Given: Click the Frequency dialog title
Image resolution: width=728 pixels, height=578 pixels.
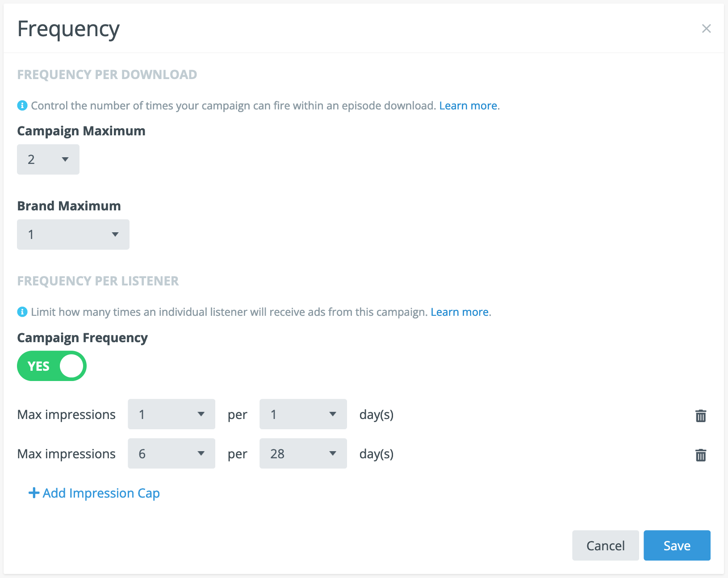Looking at the screenshot, I should tap(68, 29).
